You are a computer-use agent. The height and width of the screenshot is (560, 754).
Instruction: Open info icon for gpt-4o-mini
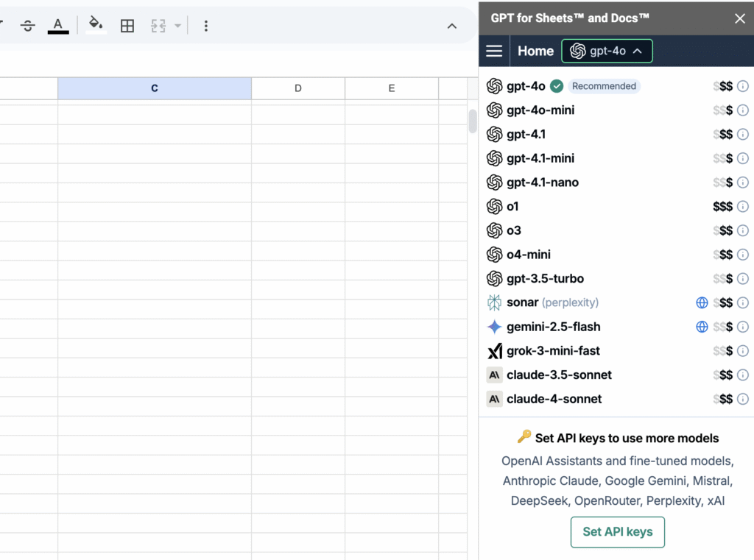[x=742, y=110]
